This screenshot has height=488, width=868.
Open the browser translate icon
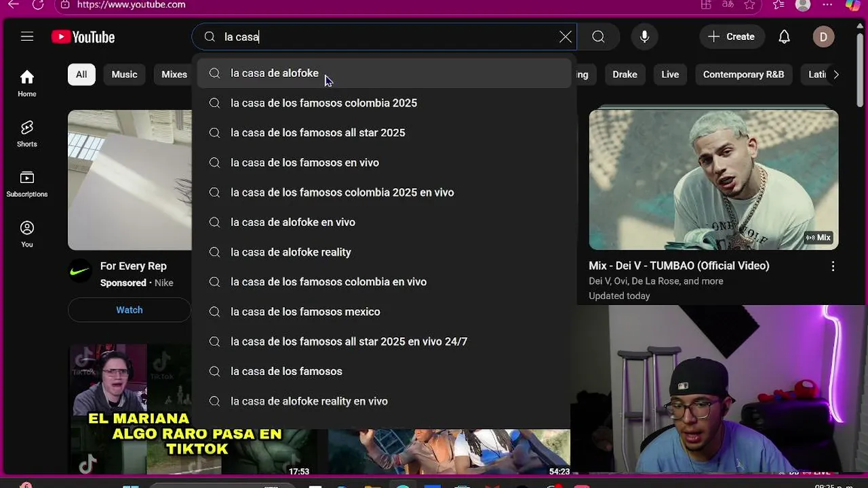(728, 5)
